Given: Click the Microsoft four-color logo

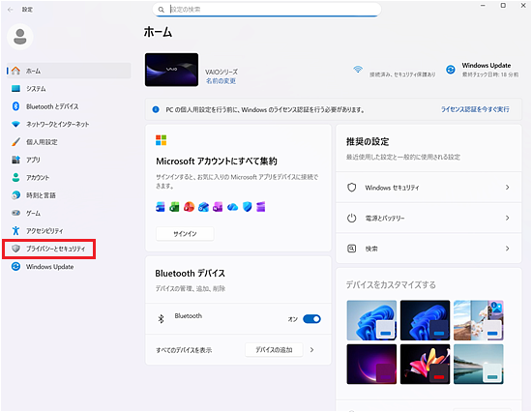Looking at the screenshot, I should [x=162, y=140].
